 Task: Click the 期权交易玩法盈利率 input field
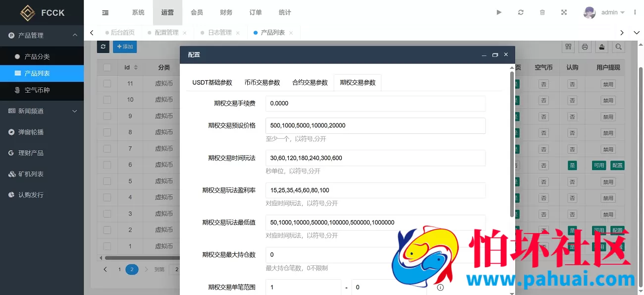pyautogui.click(x=376, y=190)
